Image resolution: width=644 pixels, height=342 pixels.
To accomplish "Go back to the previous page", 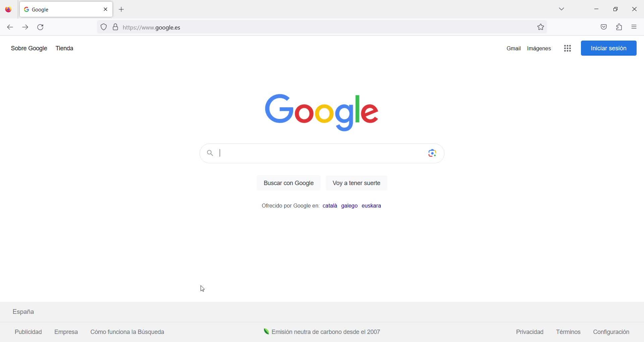I will [x=10, y=27].
